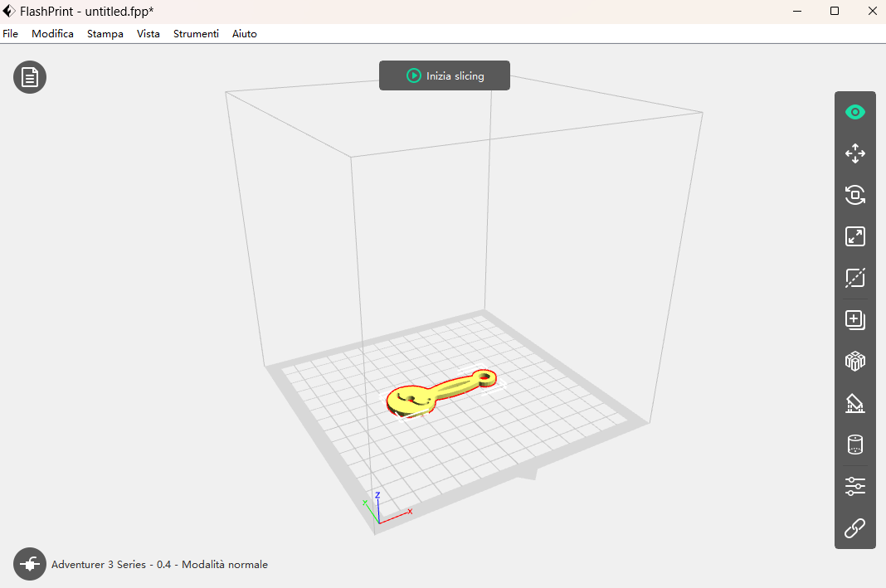
Task: Open the sliders settings icon
Action: coord(854,486)
